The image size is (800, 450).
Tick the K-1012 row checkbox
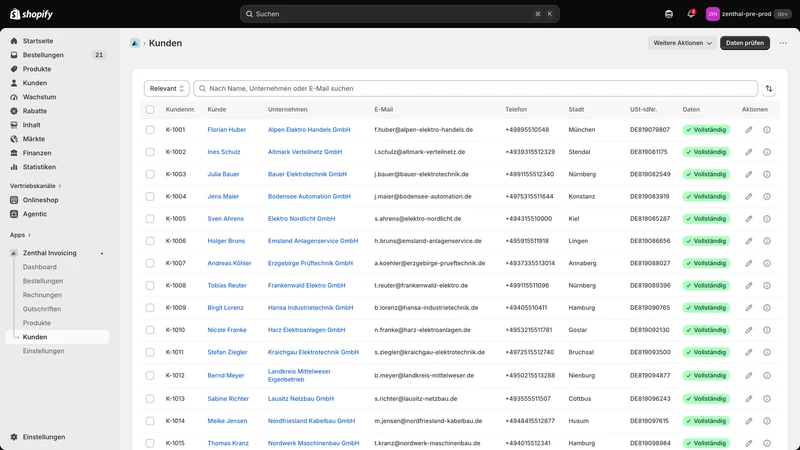click(x=150, y=376)
